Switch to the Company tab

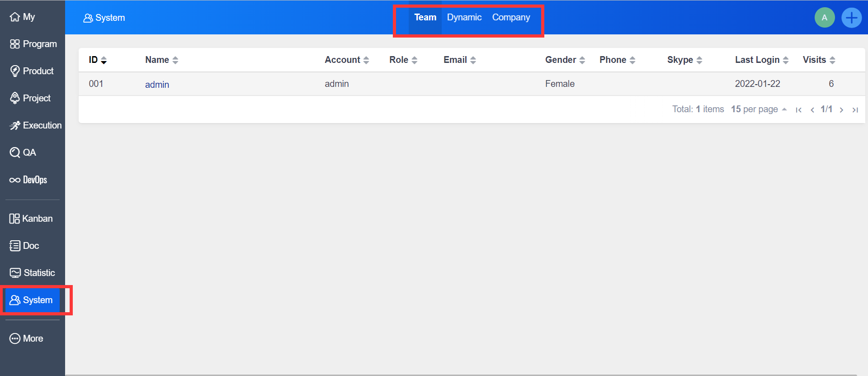[x=511, y=18]
